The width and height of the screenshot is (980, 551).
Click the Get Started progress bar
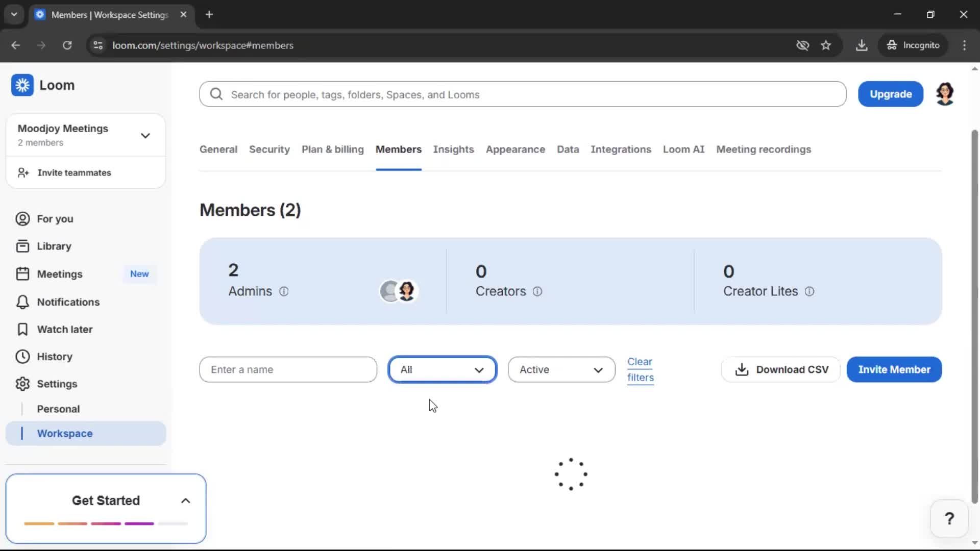coord(106,524)
